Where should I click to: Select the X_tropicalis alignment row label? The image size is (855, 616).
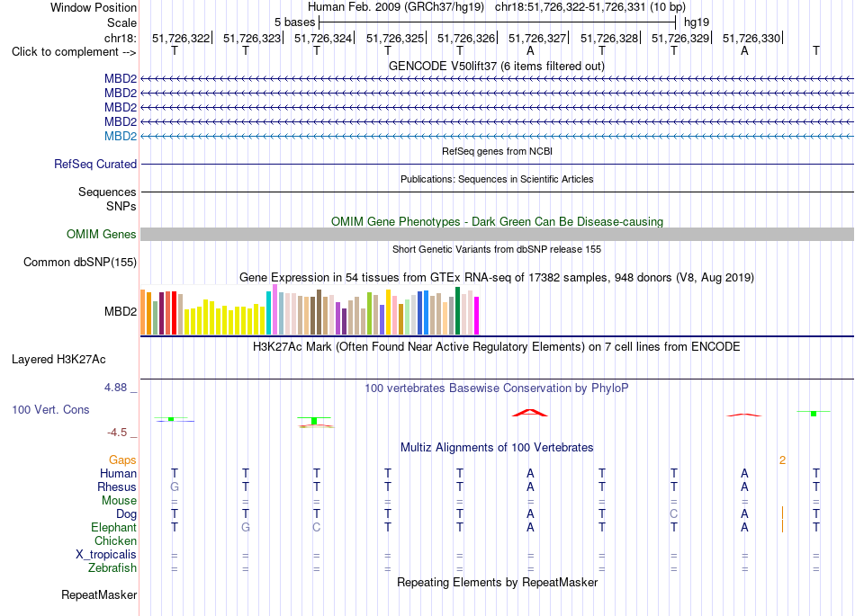[106, 555]
